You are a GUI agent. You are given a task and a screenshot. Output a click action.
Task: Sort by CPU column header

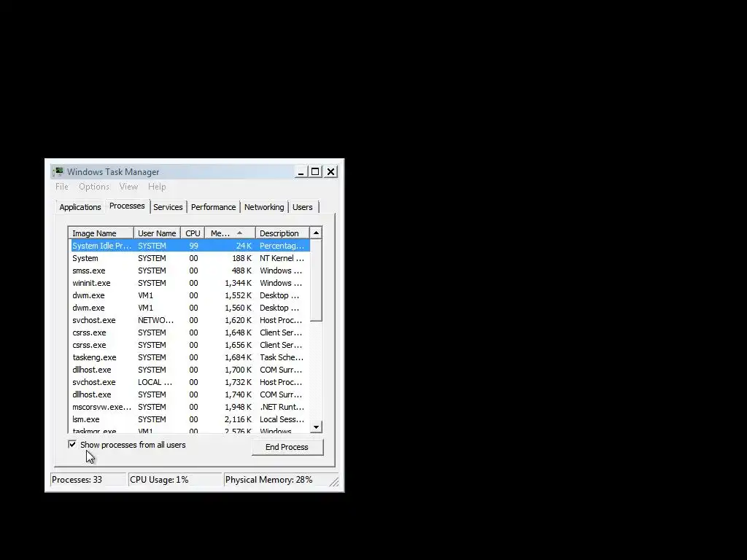pos(193,233)
